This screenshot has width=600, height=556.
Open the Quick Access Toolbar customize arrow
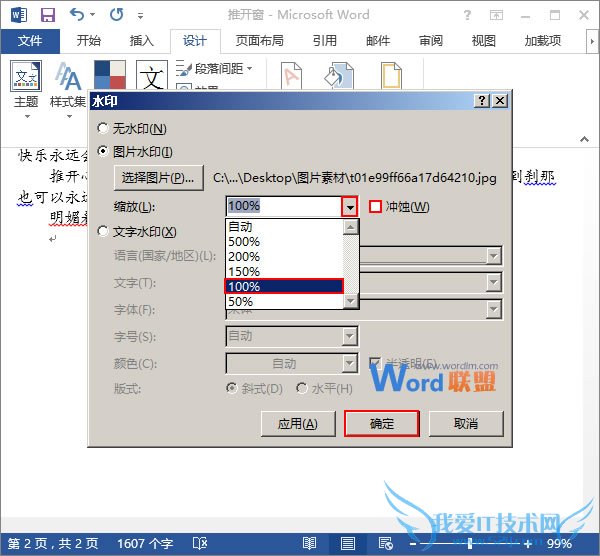(140, 16)
